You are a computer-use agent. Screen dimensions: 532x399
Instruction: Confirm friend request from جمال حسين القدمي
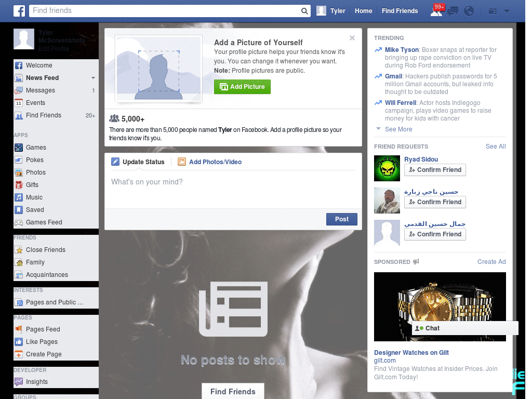point(435,234)
